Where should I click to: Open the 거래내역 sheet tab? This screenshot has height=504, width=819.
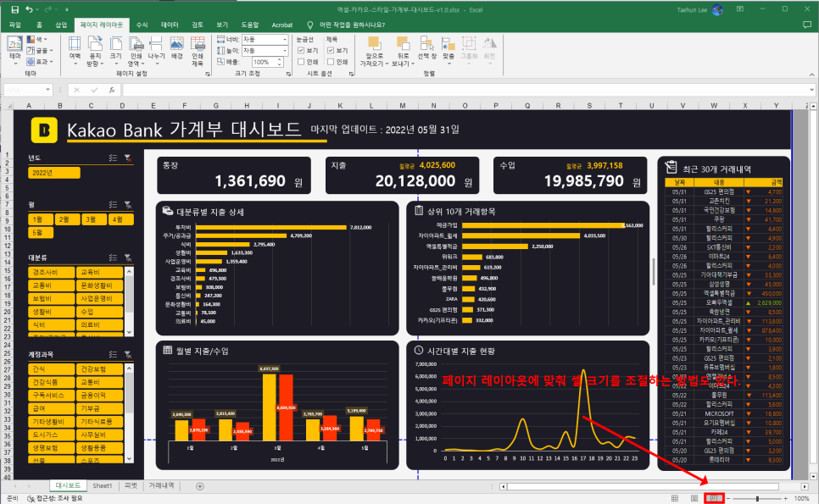(x=161, y=485)
